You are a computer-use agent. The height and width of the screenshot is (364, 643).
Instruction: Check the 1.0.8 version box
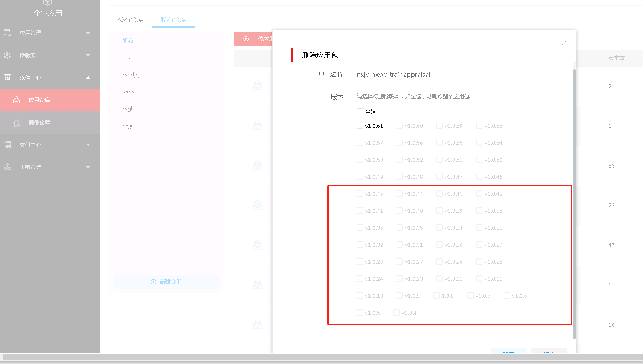436,296
